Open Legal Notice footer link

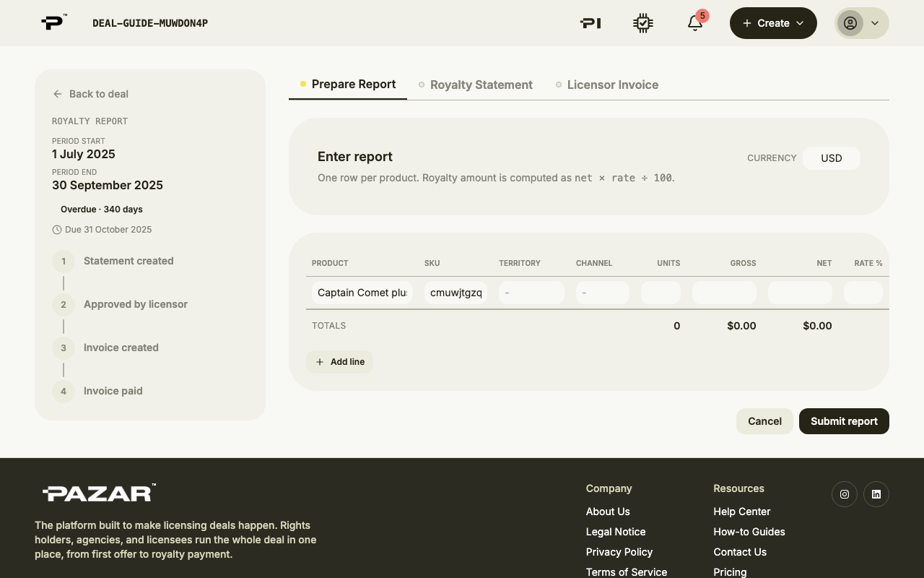coord(616,532)
